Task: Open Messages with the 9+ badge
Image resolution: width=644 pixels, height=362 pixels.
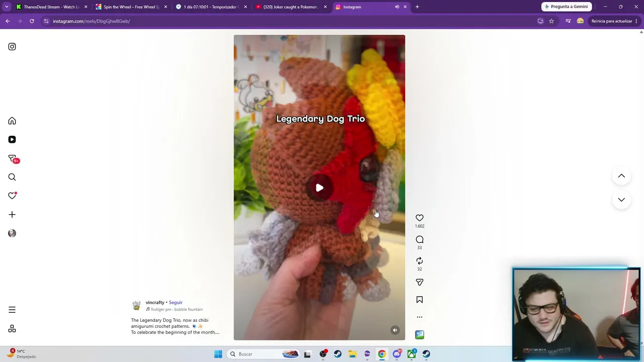Action: point(13,158)
